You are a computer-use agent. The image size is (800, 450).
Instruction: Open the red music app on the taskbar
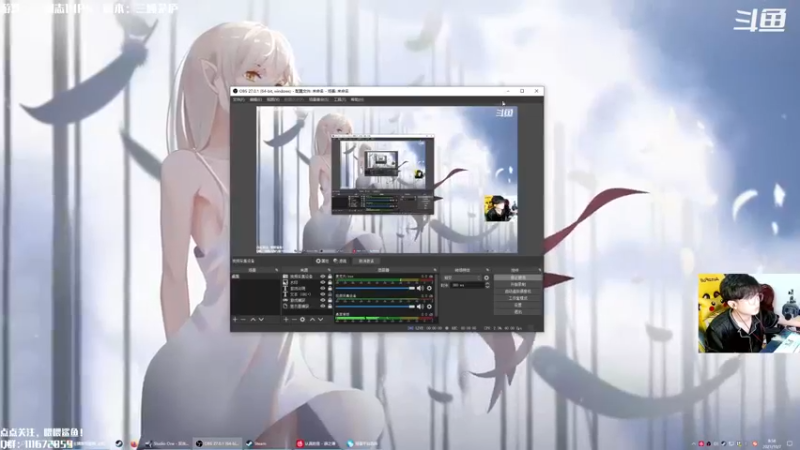tap(317, 443)
